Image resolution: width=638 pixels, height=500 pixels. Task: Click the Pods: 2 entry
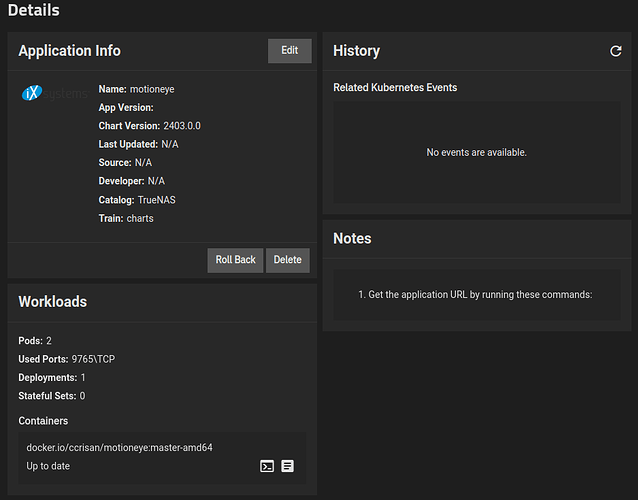click(35, 341)
